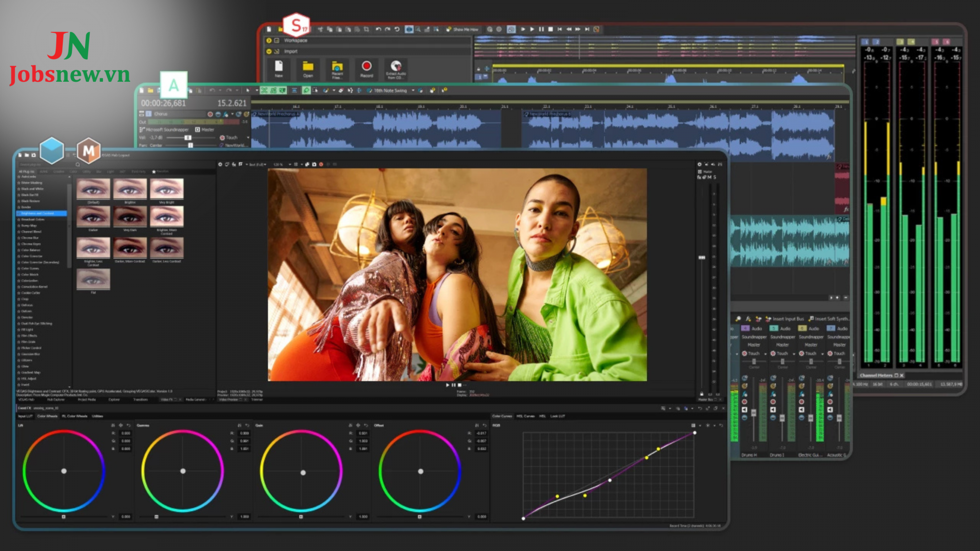This screenshot has width=980, height=551.
Task: Click Go to End in Sound Forge transport
Action: tap(587, 29)
